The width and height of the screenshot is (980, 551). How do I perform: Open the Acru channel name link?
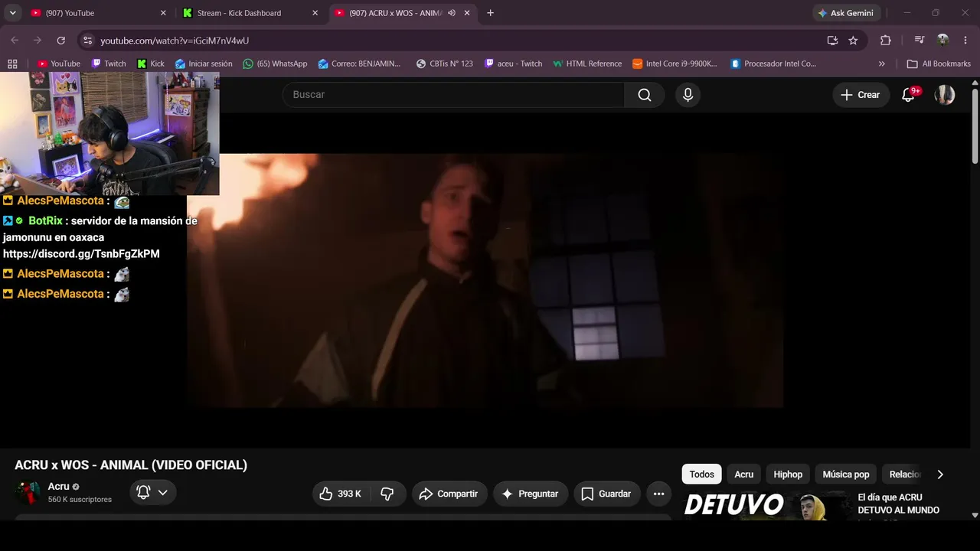[58, 487]
